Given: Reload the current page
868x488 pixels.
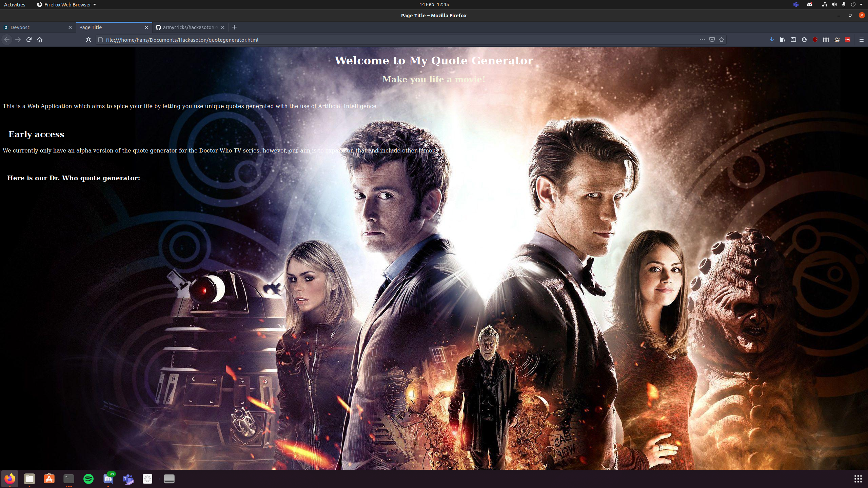Looking at the screenshot, I should coord(29,40).
